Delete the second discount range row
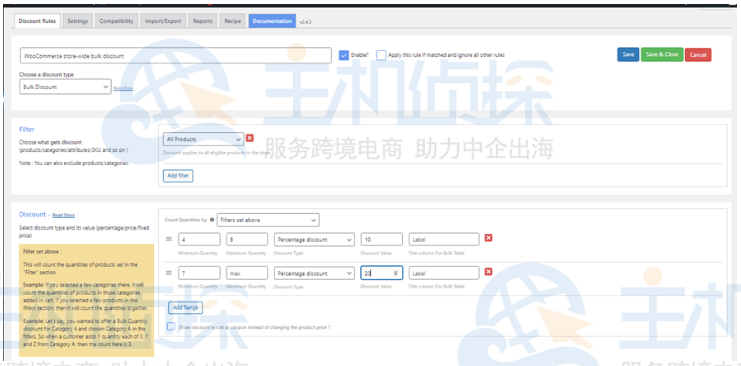The width and height of the screenshot is (741, 366). [x=489, y=271]
